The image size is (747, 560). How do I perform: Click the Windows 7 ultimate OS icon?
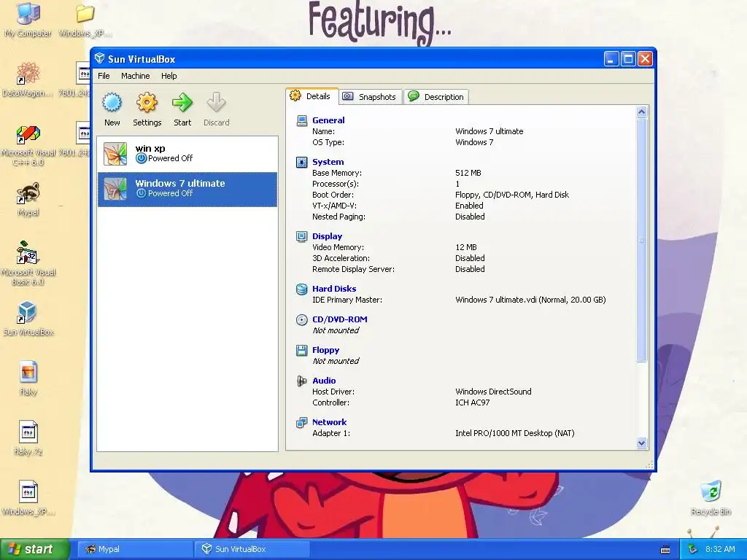tap(115, 189)
